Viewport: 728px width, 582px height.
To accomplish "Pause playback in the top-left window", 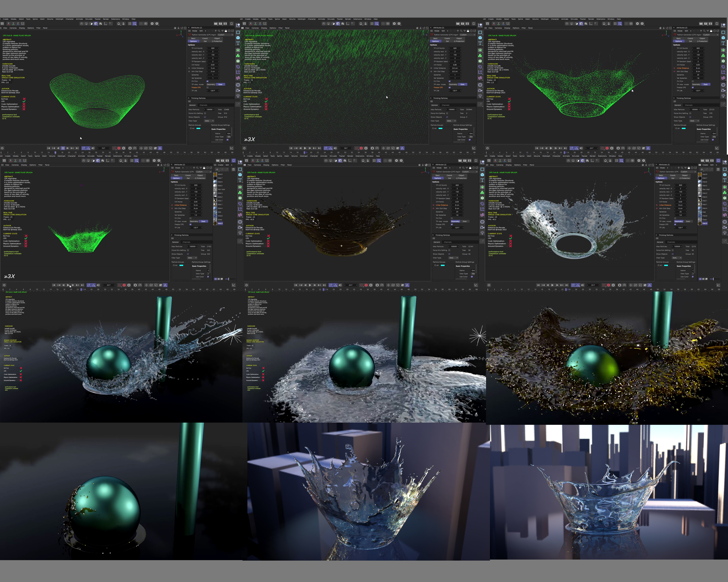I will click(x=63, y=148).
